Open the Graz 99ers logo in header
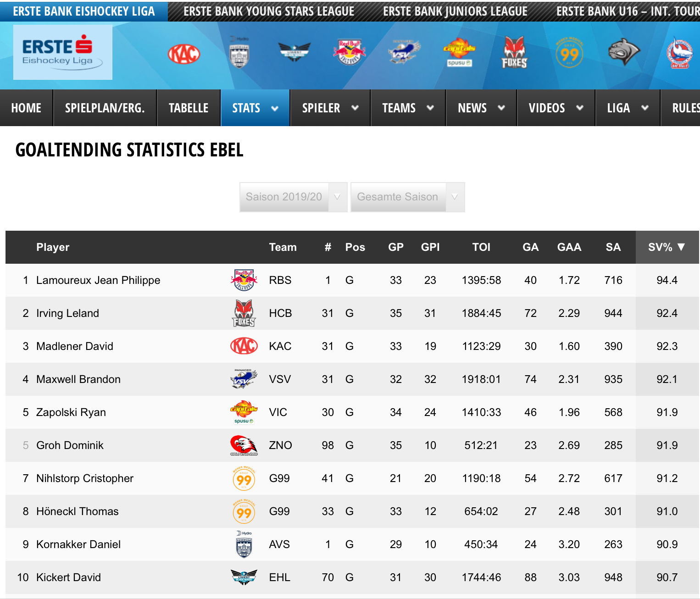This screenshot has width=700, height=599. point(569,53)
